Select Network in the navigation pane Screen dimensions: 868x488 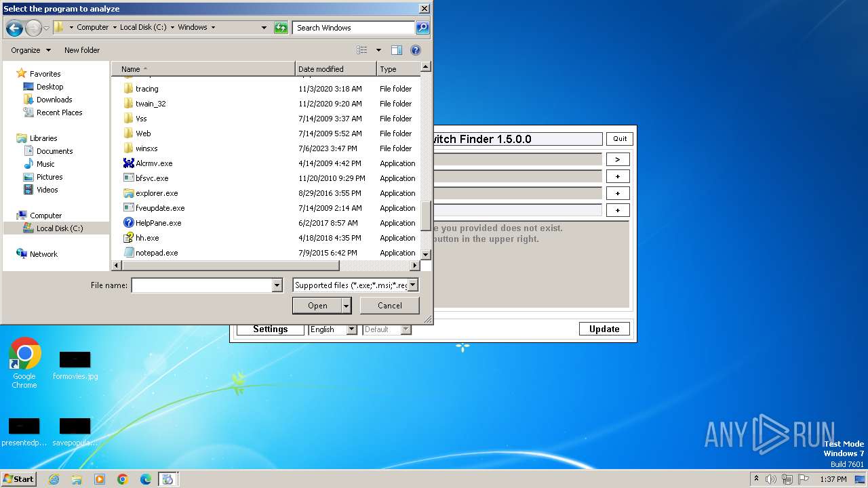43,254
